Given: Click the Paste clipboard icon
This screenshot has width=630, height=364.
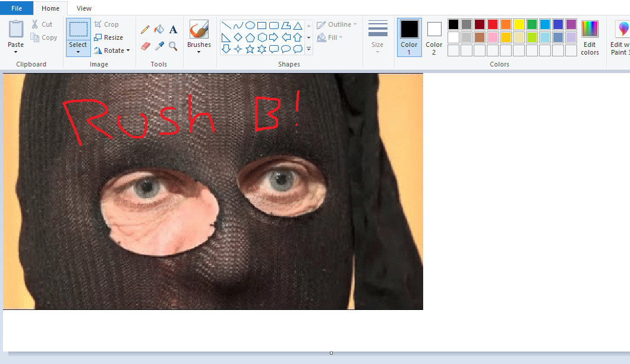Looking at the screenshot, I should point(15,29).
